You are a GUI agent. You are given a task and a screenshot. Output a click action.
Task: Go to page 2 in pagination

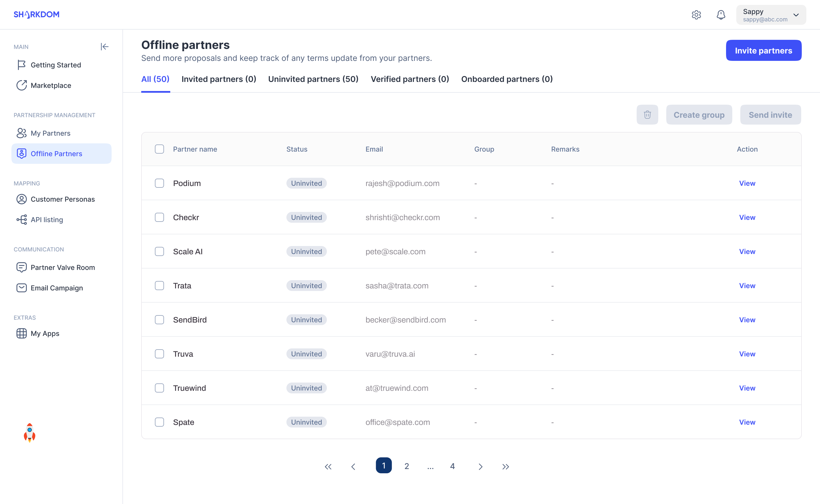pyautogui.click(x=406, y=466)
